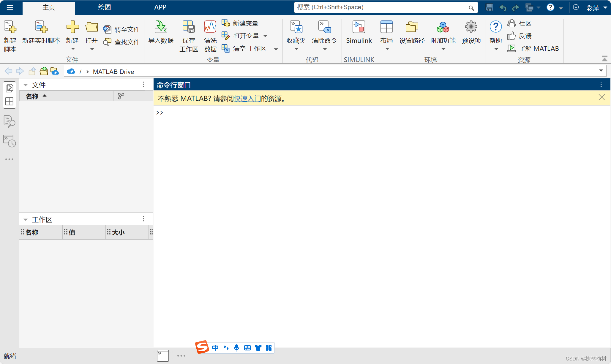Open the address bar path history dropdown
The width and height of the screenshot is (611, 364).
601,71
